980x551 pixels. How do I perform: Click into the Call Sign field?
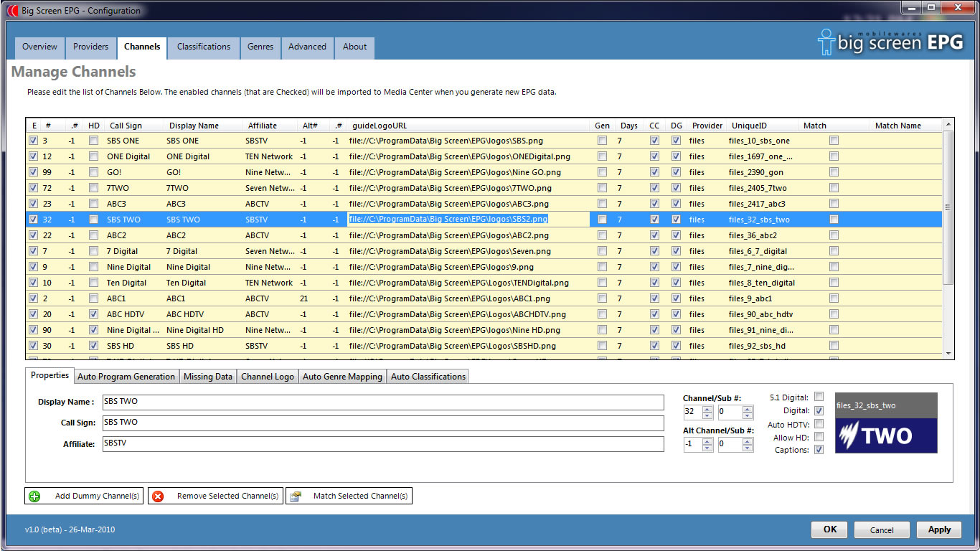tap(382, 423)
